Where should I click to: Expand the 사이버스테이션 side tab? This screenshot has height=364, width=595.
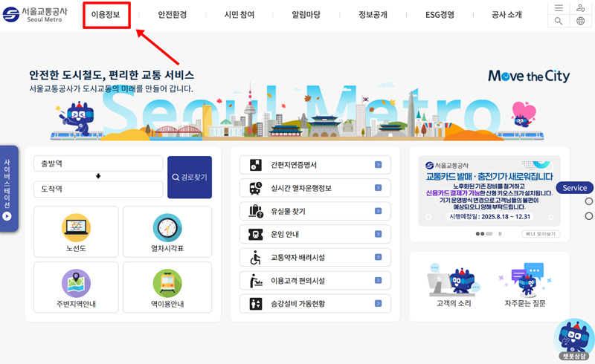tap(7, 189)
